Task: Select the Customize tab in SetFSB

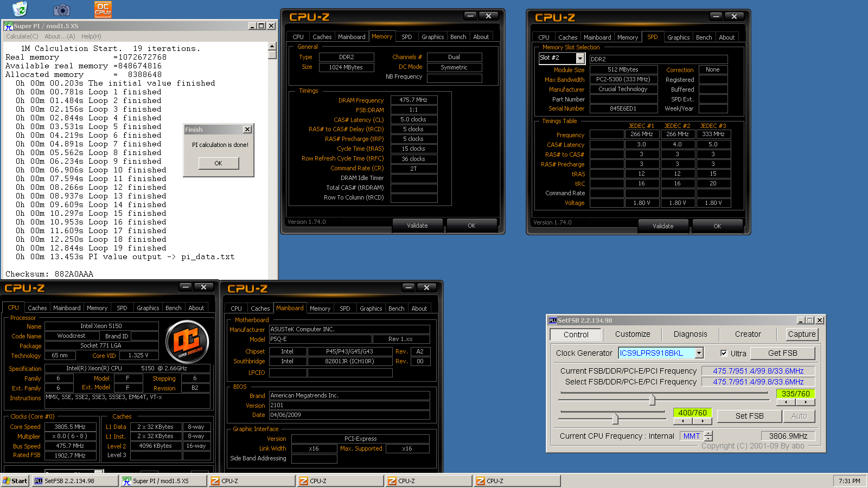Action: pyautogui.click(x=633, y=334)
